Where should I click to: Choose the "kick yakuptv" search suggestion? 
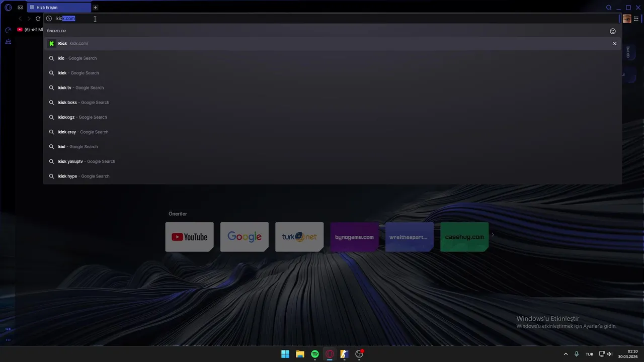332,161
